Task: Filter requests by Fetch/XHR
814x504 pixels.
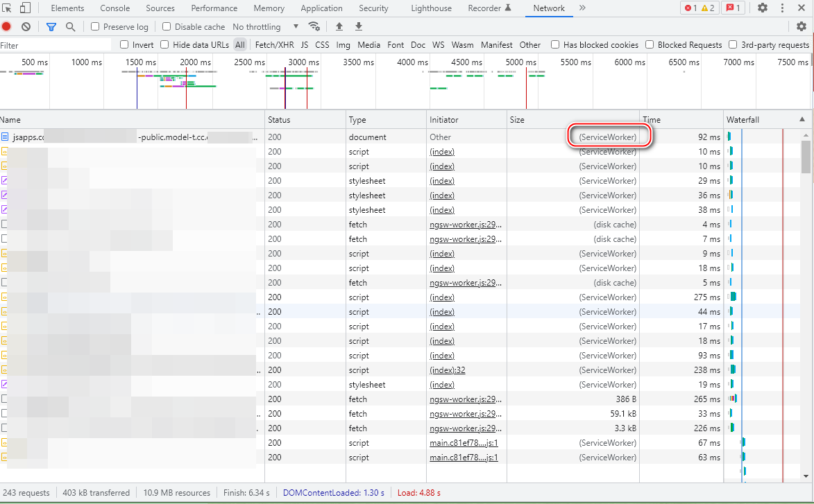Action: coord(274,44)
